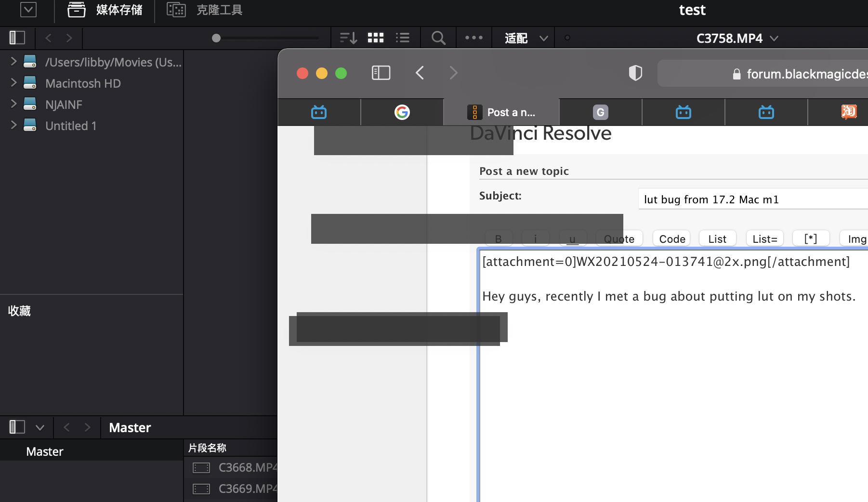This screenshot has width=868, height=502.
Task: Select Untitled 1 drive in storage list
Action: pyautogui.click(x=71, y=126)
